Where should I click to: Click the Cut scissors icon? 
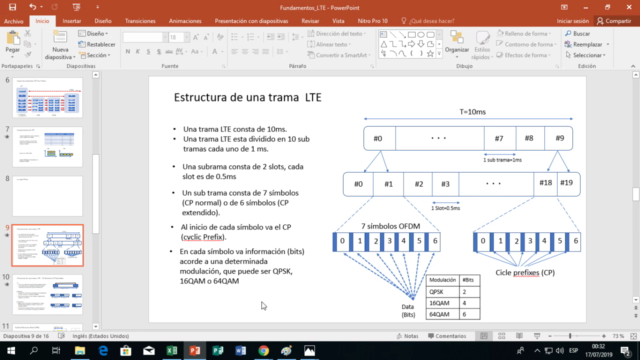coord(28,33)
